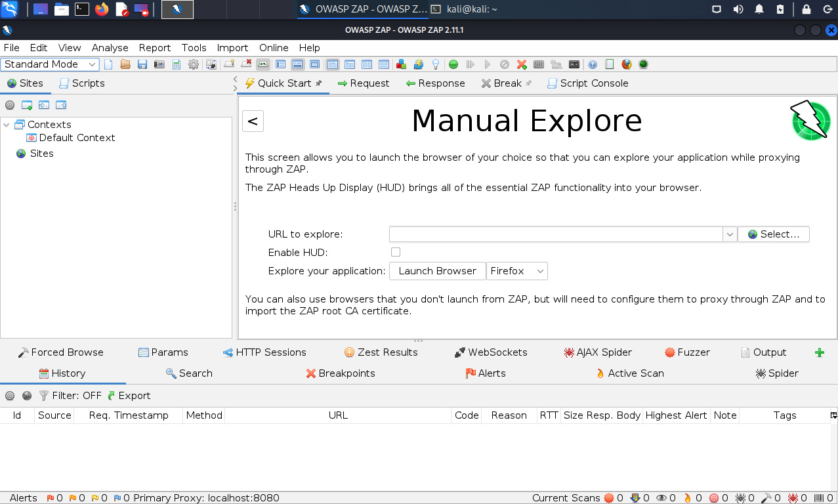Open session via the folder icon
This screenshot has height=504, width=838.
tap(125, 64)
